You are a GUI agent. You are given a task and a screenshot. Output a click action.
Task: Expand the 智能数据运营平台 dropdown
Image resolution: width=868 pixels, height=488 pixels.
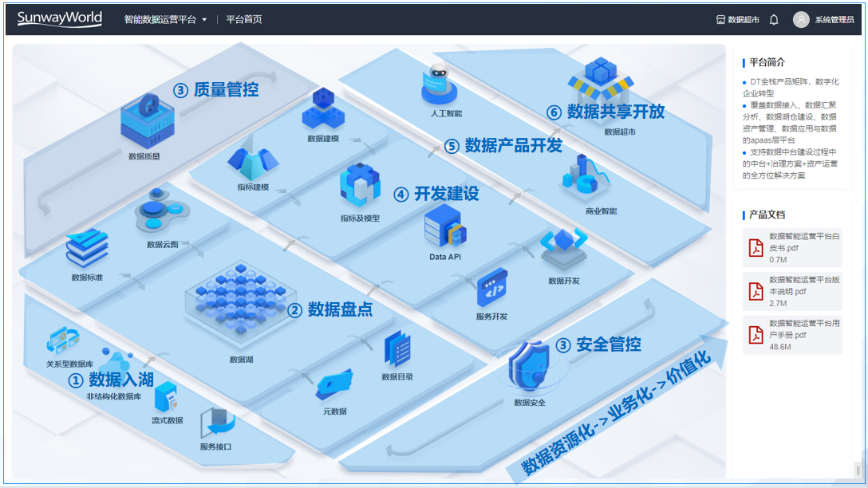(165, 20)
